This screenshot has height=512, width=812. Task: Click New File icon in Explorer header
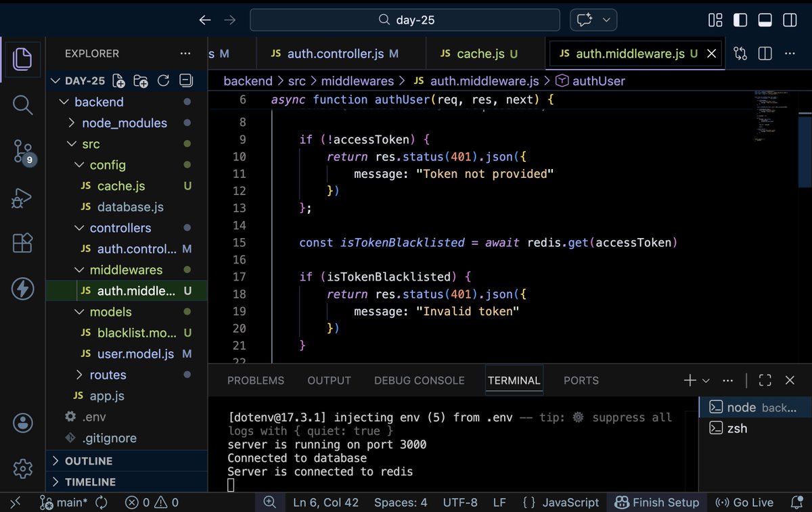(118, 81)
